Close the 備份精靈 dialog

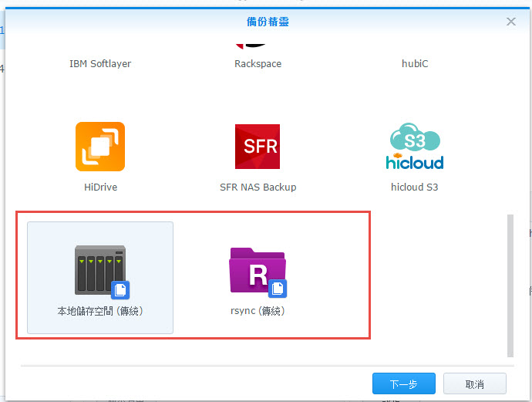(511, 22)
